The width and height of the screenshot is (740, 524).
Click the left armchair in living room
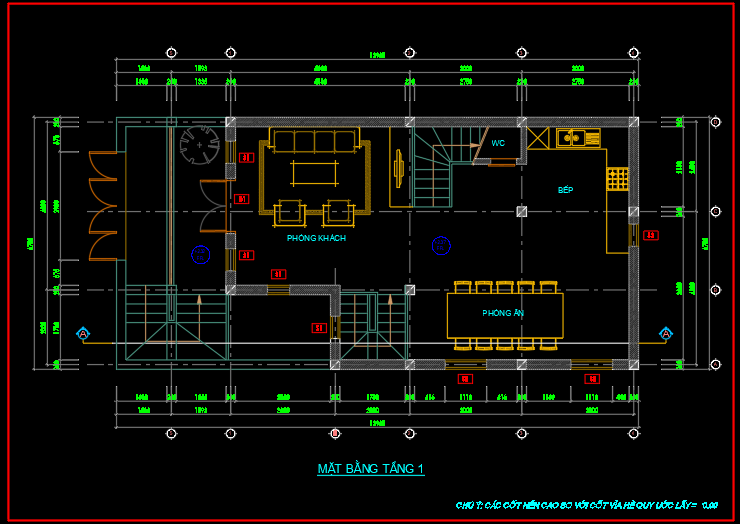(289, 211)
